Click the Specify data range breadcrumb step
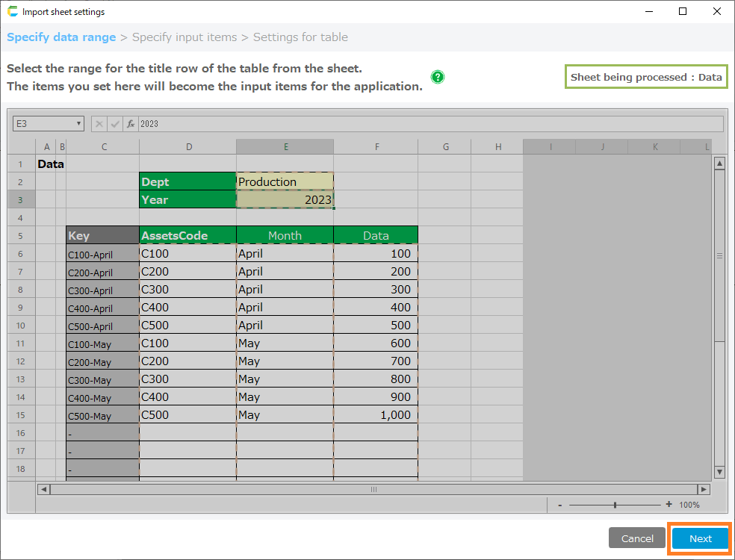 click(x=61, y=37)
